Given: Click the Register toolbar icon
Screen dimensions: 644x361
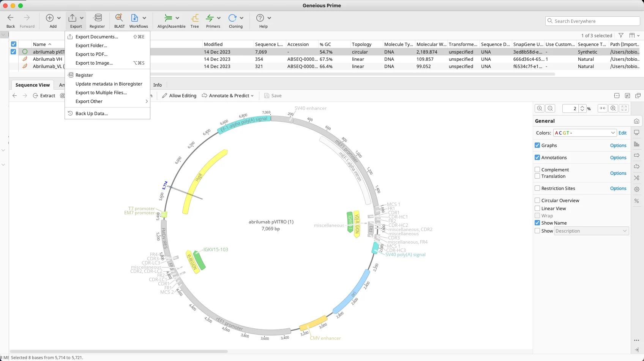Looking at the screenshot, I should (x=98, y=18).
